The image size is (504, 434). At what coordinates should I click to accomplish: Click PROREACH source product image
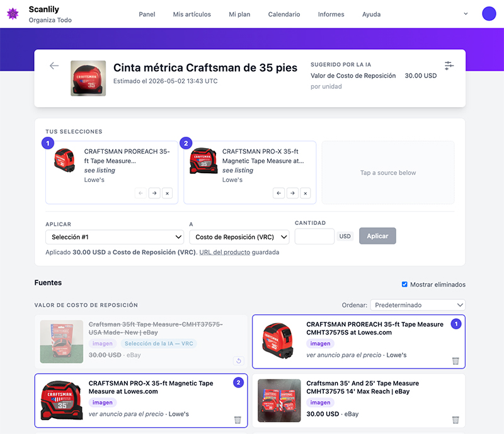click(278, 341)
